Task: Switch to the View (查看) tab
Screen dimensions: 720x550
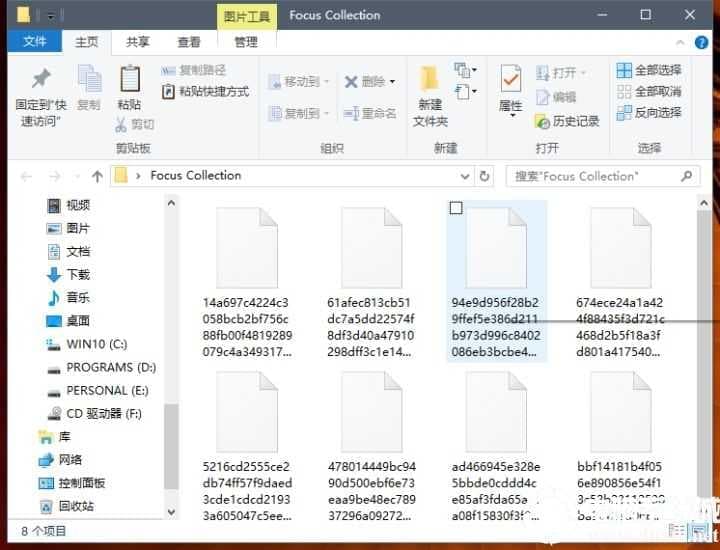Action: tap(189, 42)
